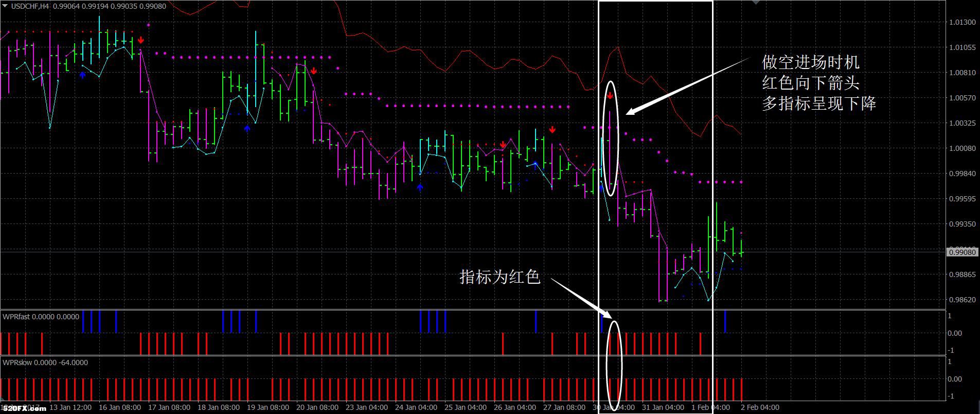This screenshot has height=414, width=980.
Task: Click price level 0.99840 on the axis
Action: tap(963, 174)
